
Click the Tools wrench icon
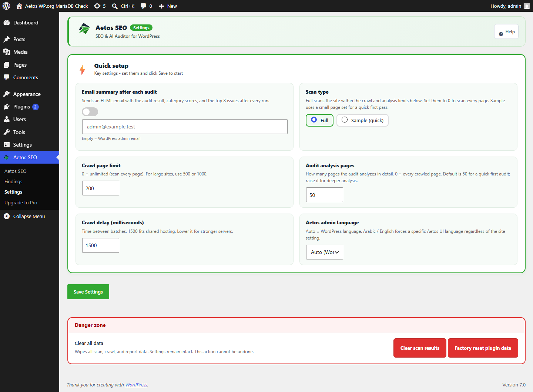(x=7, y=132)
